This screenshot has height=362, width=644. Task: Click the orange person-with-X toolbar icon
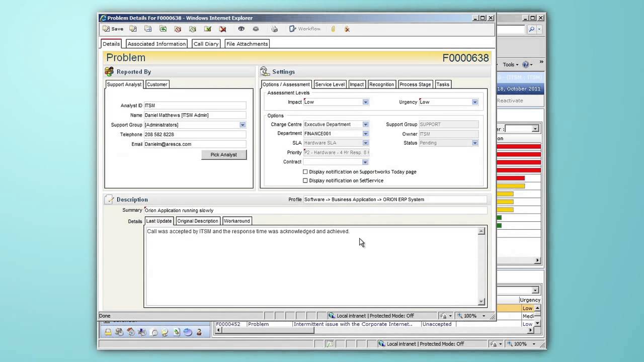pos(347,29)
